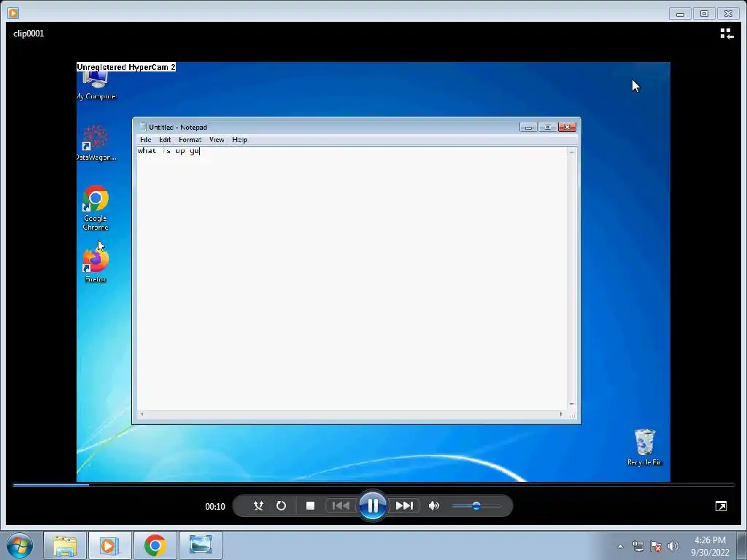Turn on shuffle in the player

258,506
